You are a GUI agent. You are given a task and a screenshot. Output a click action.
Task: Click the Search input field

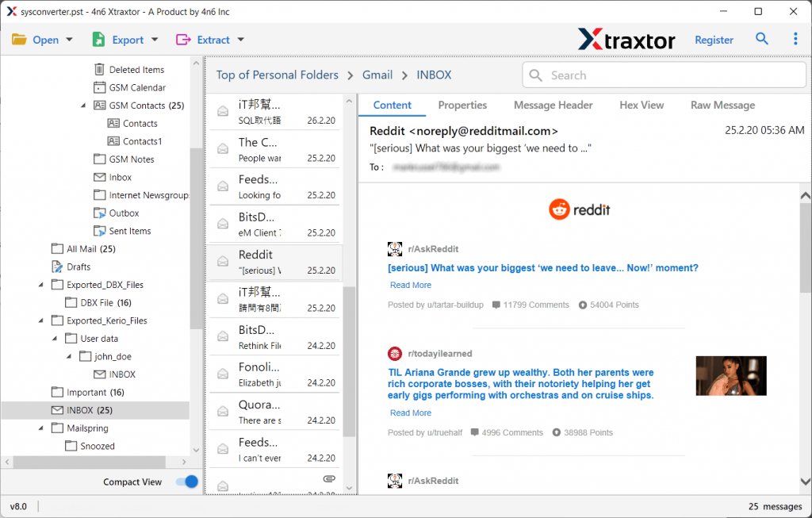click(674, 75)
